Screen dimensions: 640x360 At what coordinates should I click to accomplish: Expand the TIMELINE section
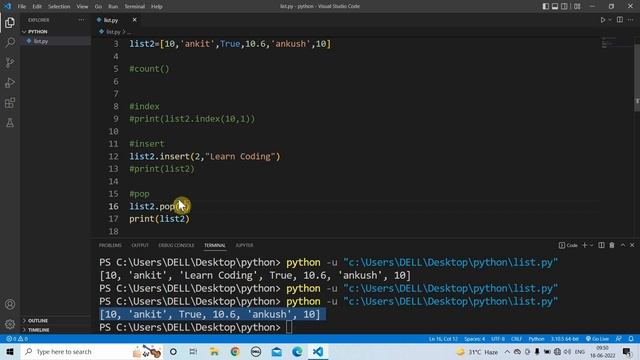pyautogui.click(x=38, y=330)
